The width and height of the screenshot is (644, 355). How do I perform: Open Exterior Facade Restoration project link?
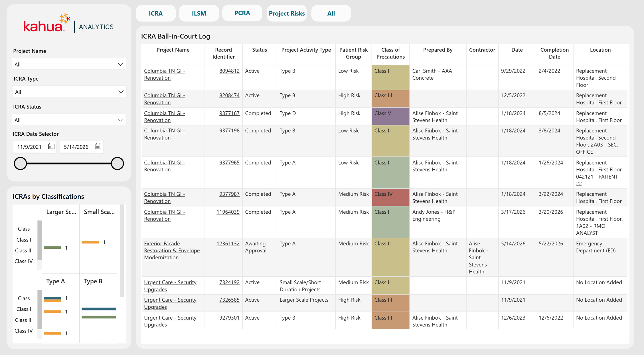coord(172,250)
